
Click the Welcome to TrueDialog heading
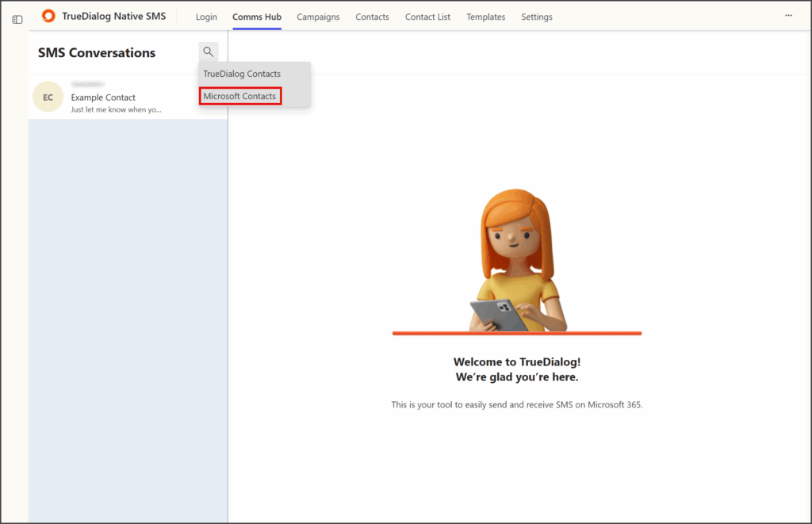pos(517,362)
